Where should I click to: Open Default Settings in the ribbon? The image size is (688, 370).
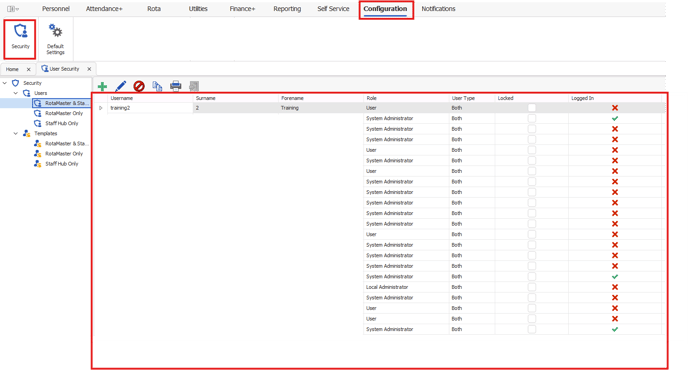click(x=55, y=39)
